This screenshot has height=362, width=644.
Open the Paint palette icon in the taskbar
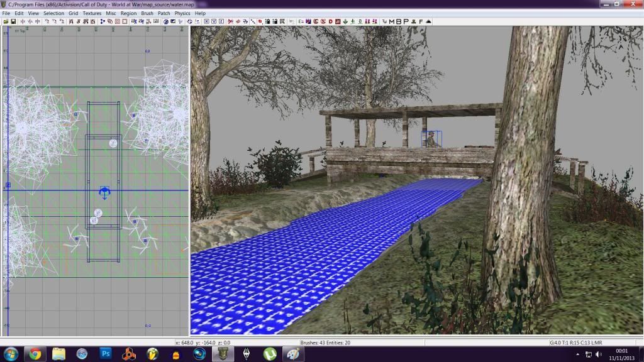tap(293, 354)
